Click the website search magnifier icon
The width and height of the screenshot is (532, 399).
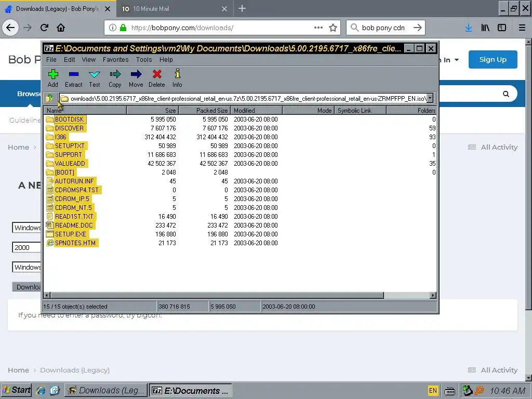pyautogui.click(x=506, y=94)
